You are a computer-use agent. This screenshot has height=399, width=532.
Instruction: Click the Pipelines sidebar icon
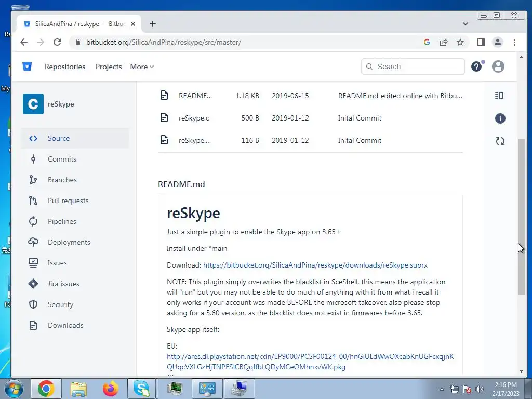point(33,221)
